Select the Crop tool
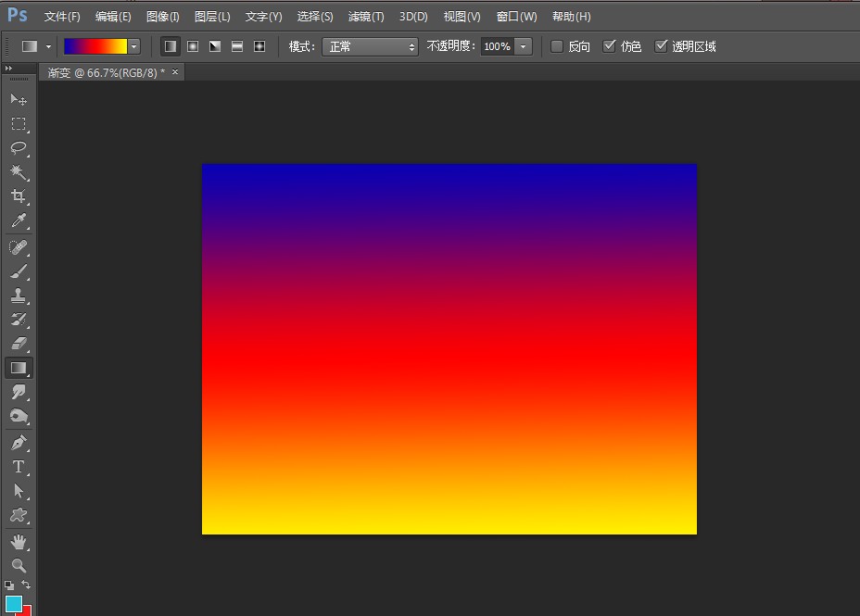 19,195
